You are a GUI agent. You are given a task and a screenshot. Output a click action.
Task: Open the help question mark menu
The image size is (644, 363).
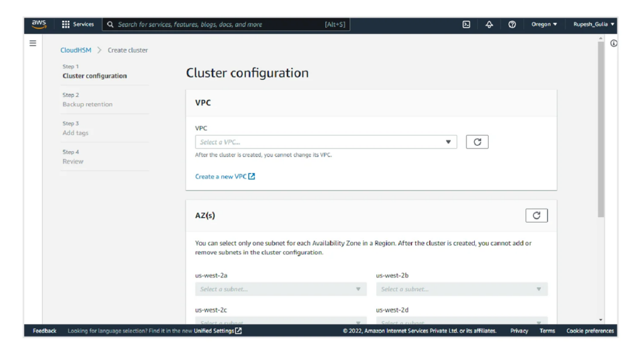click(511, 24)
